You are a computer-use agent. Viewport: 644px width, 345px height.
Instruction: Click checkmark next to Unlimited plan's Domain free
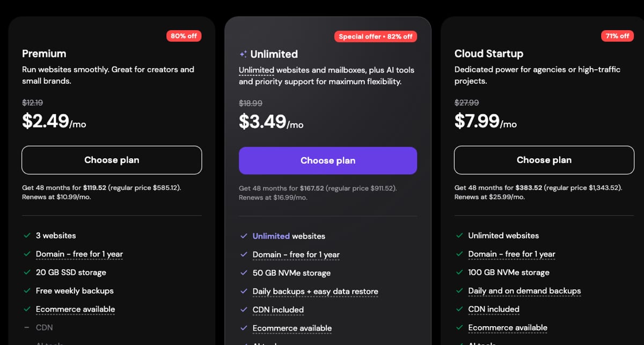[x=244, y=254]
